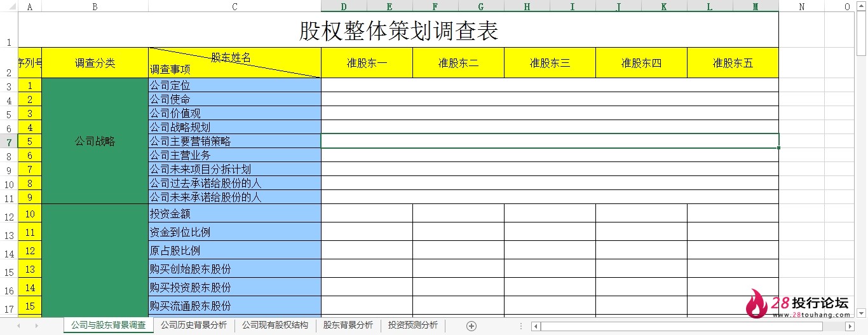The height and width of the screenshot is (335, 868).
Task: Click the 序列号 header cell
Action: [x=30, y=63]
